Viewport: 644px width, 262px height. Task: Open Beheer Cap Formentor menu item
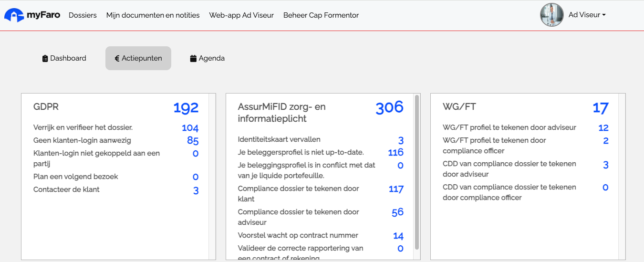[x=321, y=15]
